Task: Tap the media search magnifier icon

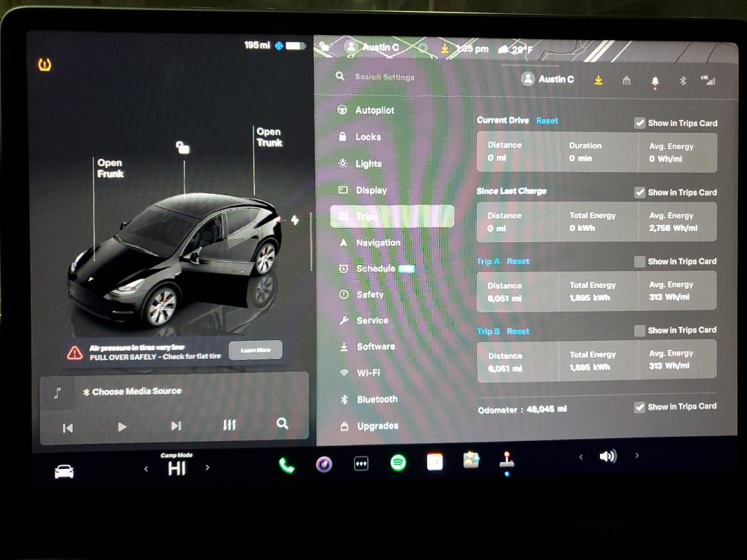Action: coord(282,423)
